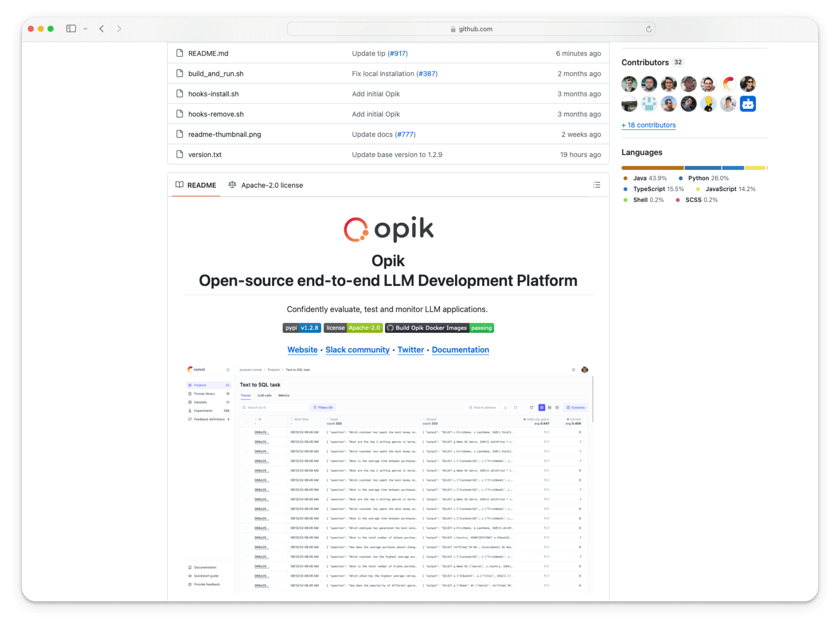The image size is (840, 619).
Task: Filter by JavaScript language
Action: coord(726,189)
